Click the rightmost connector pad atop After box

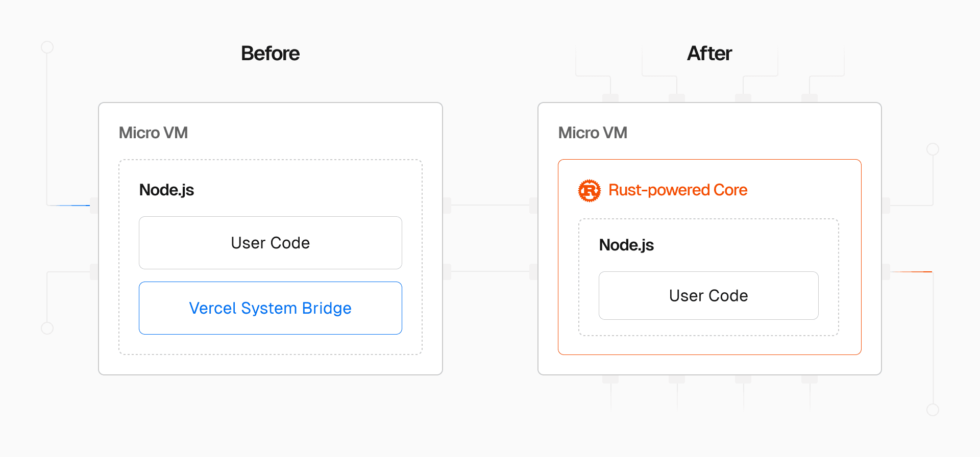[x=810, y=98]
